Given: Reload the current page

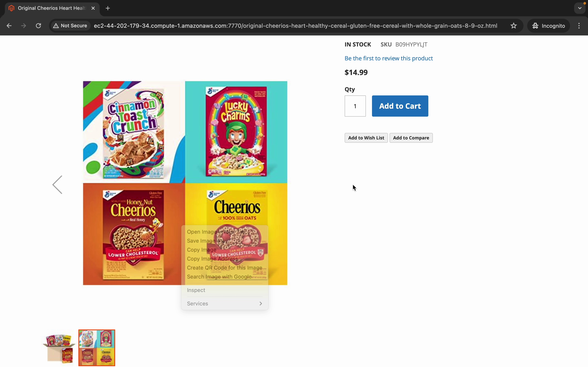Looking at the screenshot, I should click(x=38, y=26).
